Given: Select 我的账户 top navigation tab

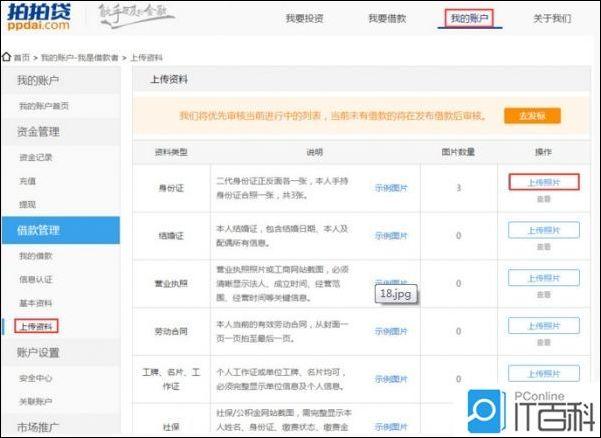Looking at the screenshot, I should (x=469, y=18).
